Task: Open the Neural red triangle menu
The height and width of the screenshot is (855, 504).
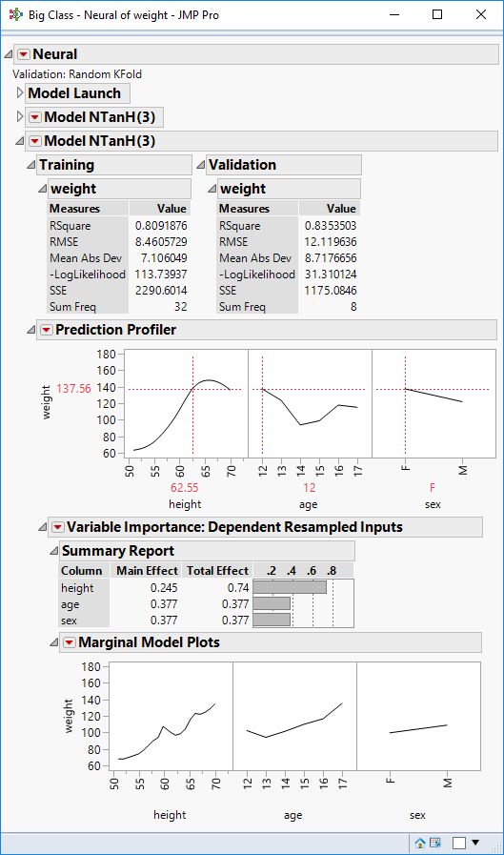Action: click(24, 54)
